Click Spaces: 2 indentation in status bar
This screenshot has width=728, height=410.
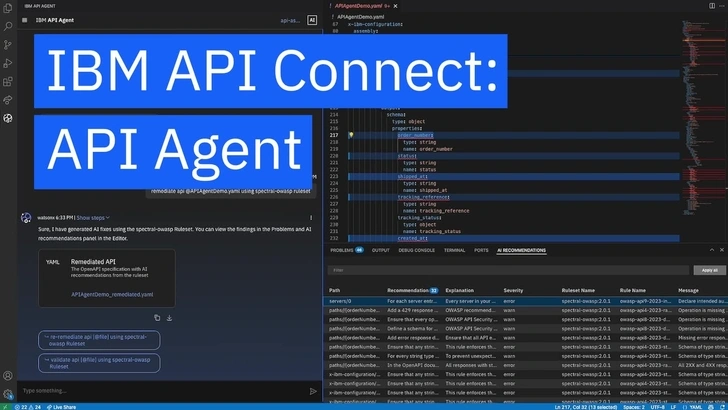pos(634,407)
